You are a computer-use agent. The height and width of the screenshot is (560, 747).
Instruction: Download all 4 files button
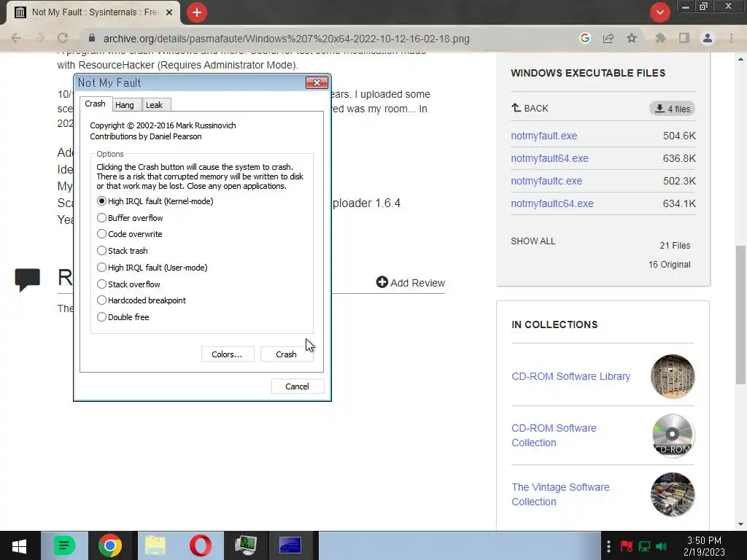[x=672, y=109]
